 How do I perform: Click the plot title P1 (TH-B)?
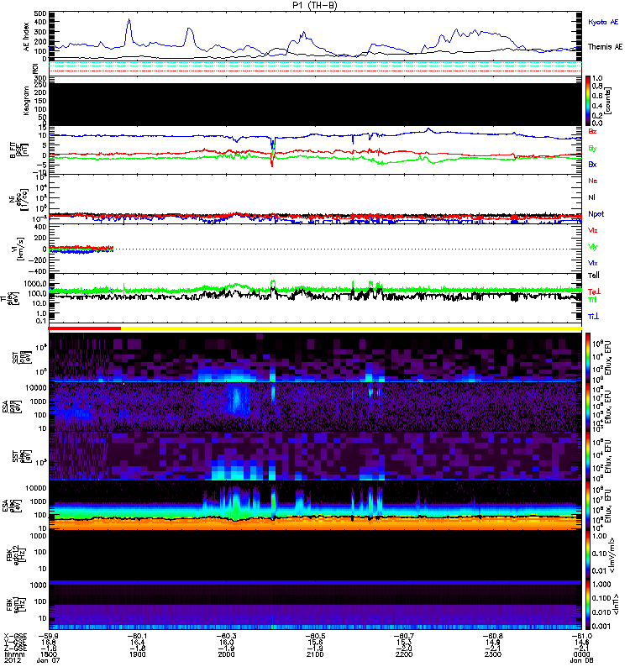(x=314, y=5)
